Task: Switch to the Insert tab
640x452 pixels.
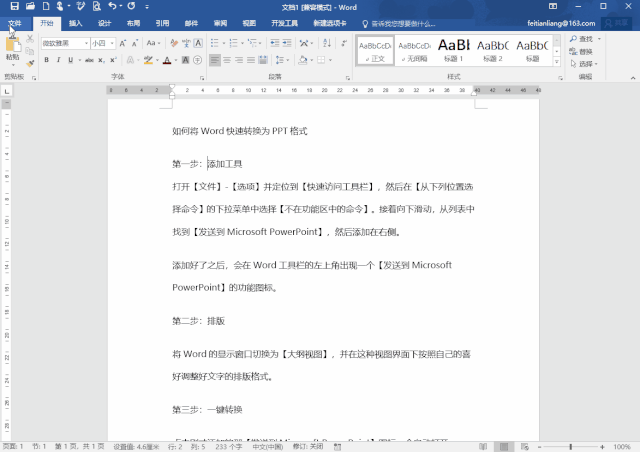Action: click(x=76, y=23)
